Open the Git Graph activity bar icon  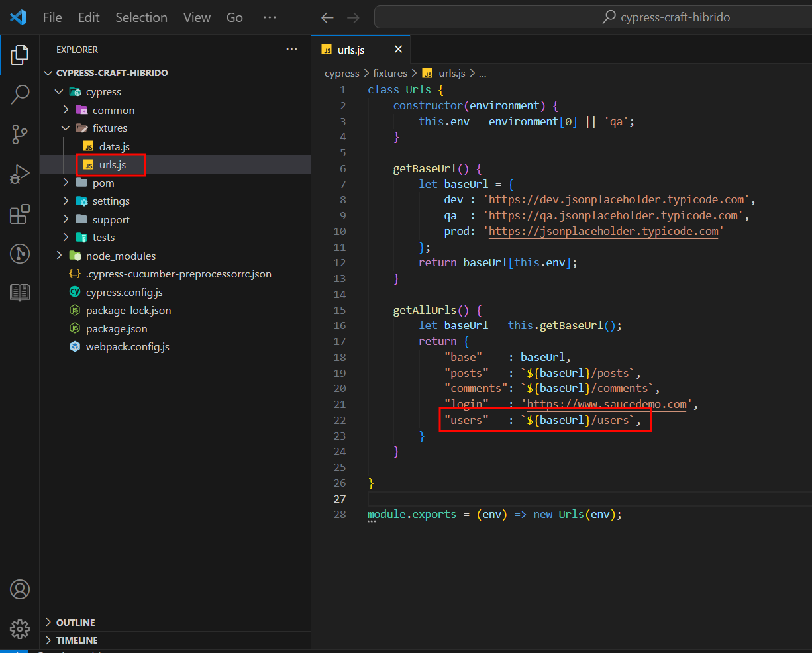[x=20, y=253]
